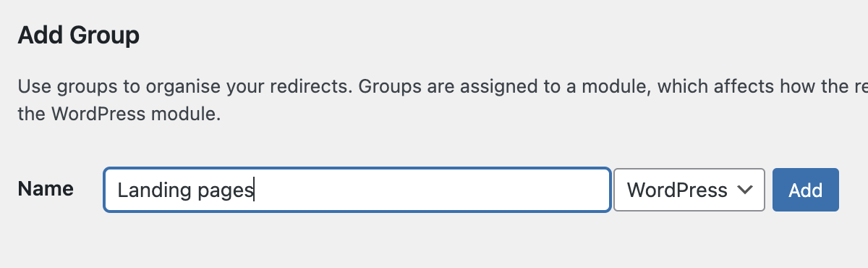
Task: Submit the new group with Add
Action: click(x=805, y=190)
